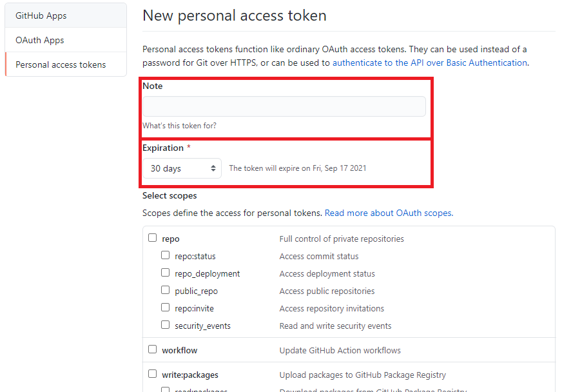562x392 pixels.
Task: Click the 'Expiration' field label
Action: [x=163, y=148]
